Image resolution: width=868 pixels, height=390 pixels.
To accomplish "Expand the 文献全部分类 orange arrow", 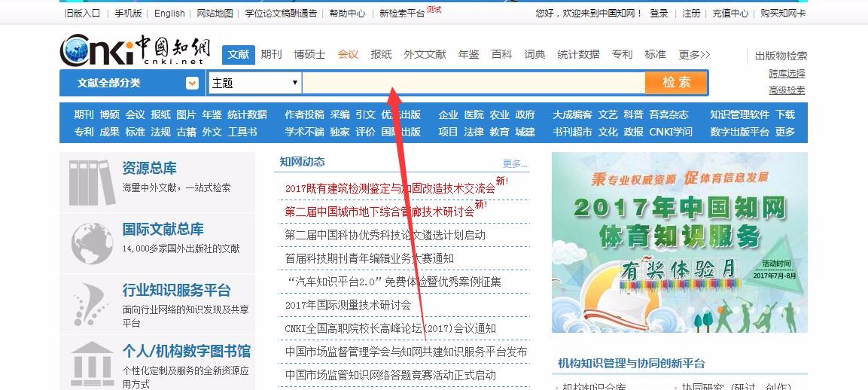I will click(x=193, y=83).
